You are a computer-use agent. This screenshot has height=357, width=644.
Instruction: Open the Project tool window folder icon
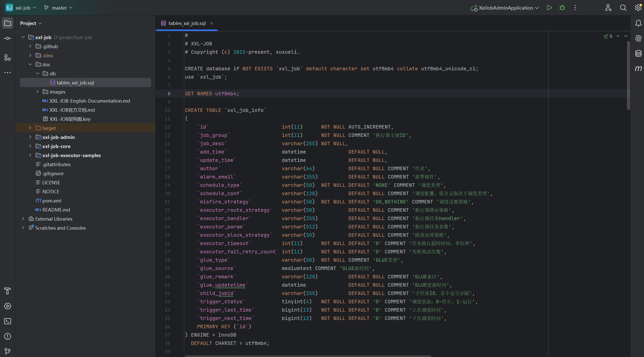tap(8, 23)
